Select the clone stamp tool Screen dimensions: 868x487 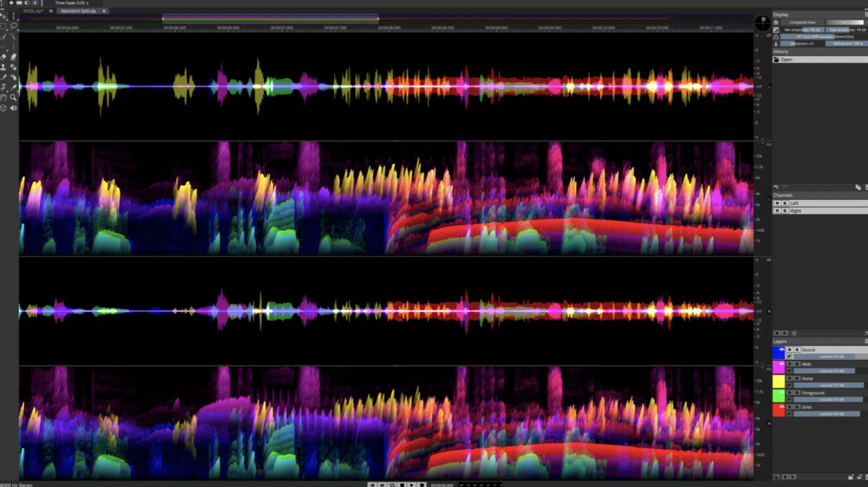coord(3,67)
